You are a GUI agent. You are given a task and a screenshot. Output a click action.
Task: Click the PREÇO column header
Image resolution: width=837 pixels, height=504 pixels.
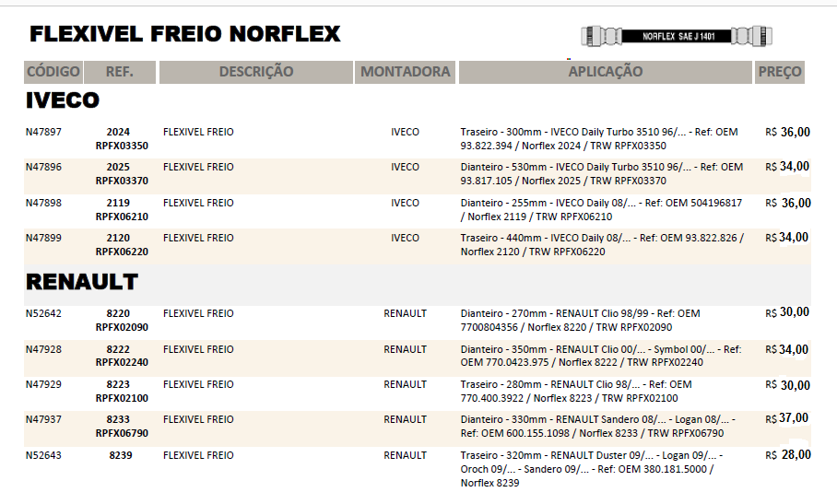pyautogui.click(x=779, y=72)
